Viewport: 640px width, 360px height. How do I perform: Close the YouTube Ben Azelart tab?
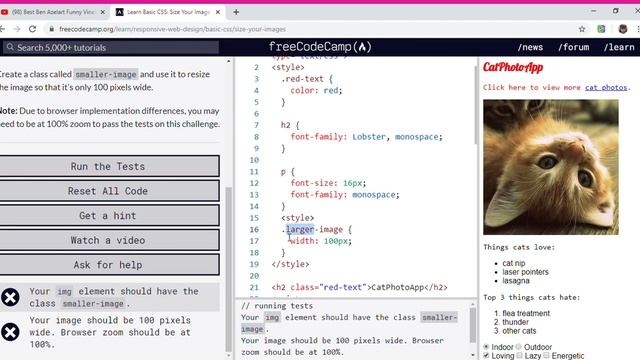(102, 12)
